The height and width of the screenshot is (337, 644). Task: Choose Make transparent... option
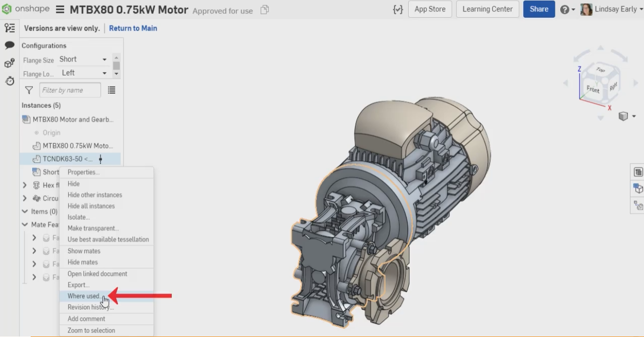click(107, 228)
